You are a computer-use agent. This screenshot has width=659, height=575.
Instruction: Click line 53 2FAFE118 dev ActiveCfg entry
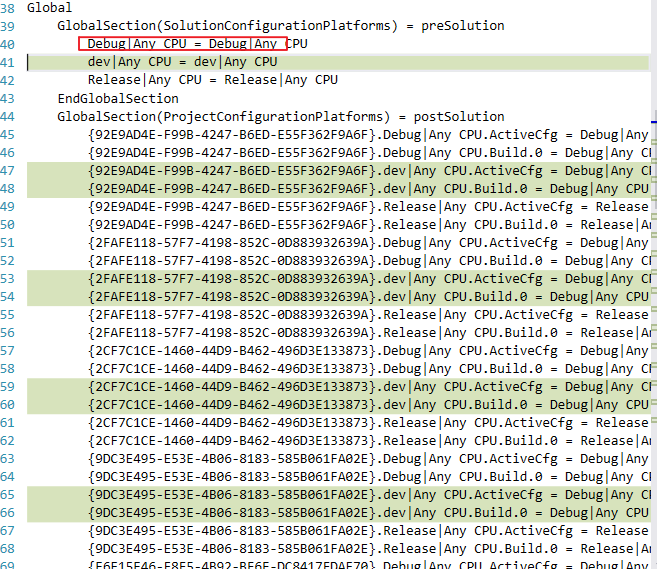point(369,279)
